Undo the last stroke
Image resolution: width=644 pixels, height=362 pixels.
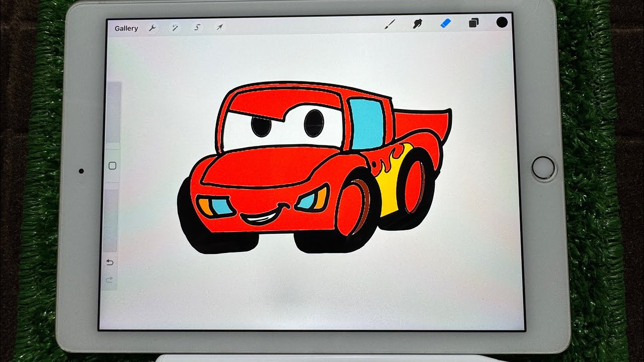110,262
